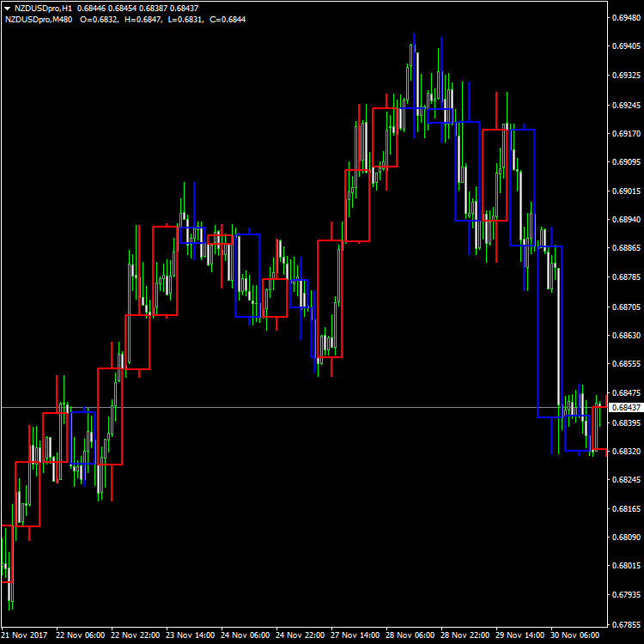
Task: Click the 0.69325 price scale label
Action: pyautogui.click(x=626, y=76)
